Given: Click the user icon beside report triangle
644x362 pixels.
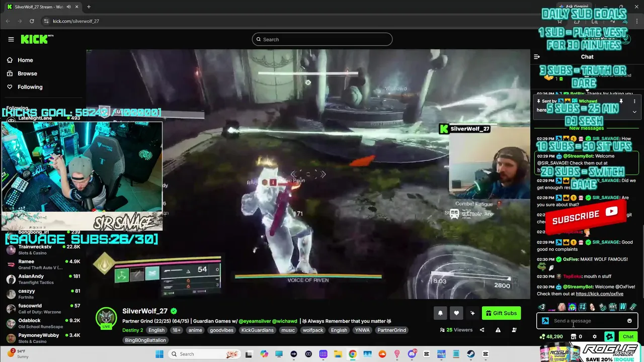Looking at the screenshot, I should [x=514, y=330].
